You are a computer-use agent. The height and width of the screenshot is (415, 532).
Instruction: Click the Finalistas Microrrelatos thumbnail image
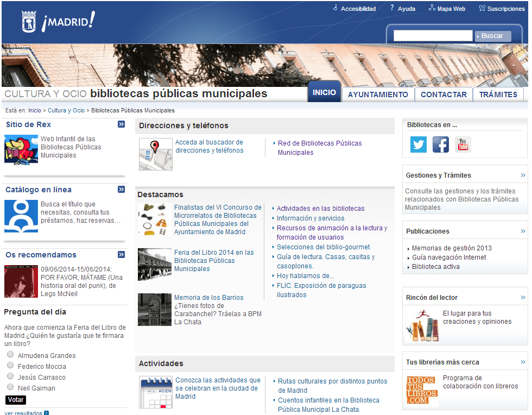(x=155, y=219)
